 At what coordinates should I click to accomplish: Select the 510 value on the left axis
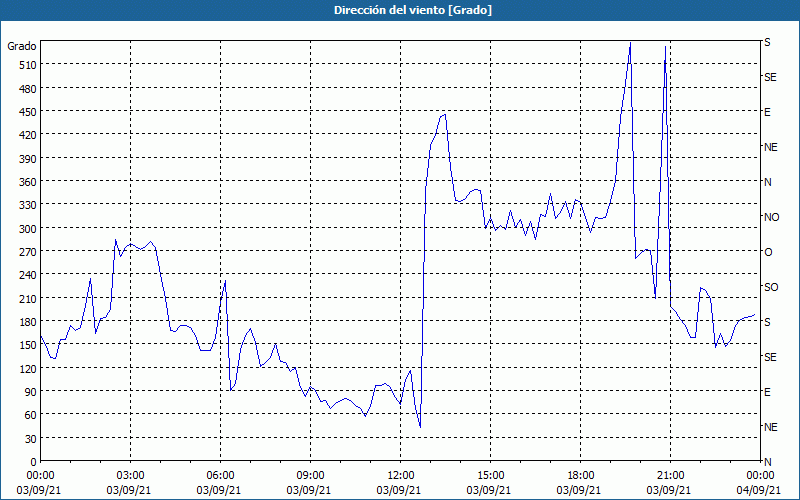point(28,65)
